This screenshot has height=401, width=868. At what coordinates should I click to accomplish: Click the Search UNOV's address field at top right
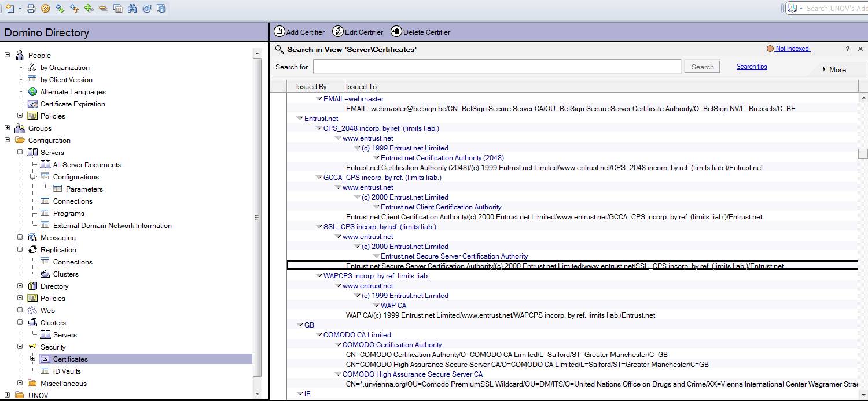point(836,8)
